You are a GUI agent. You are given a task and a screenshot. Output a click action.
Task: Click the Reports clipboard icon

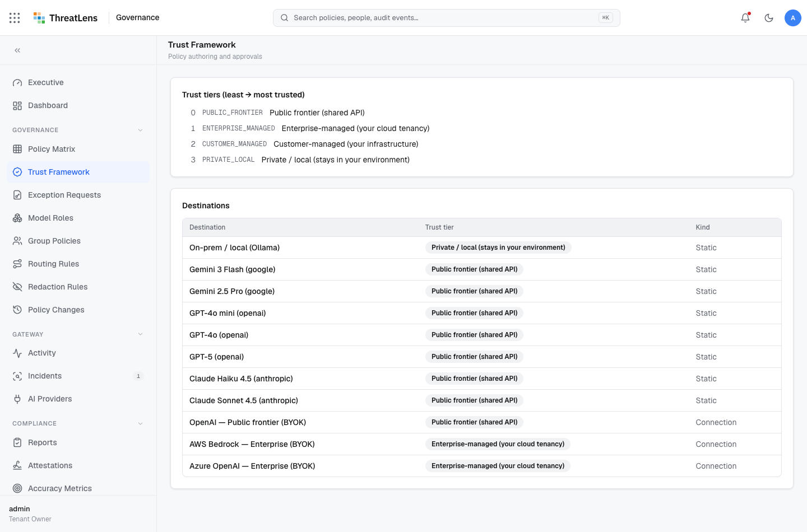[x=17, y=443]
